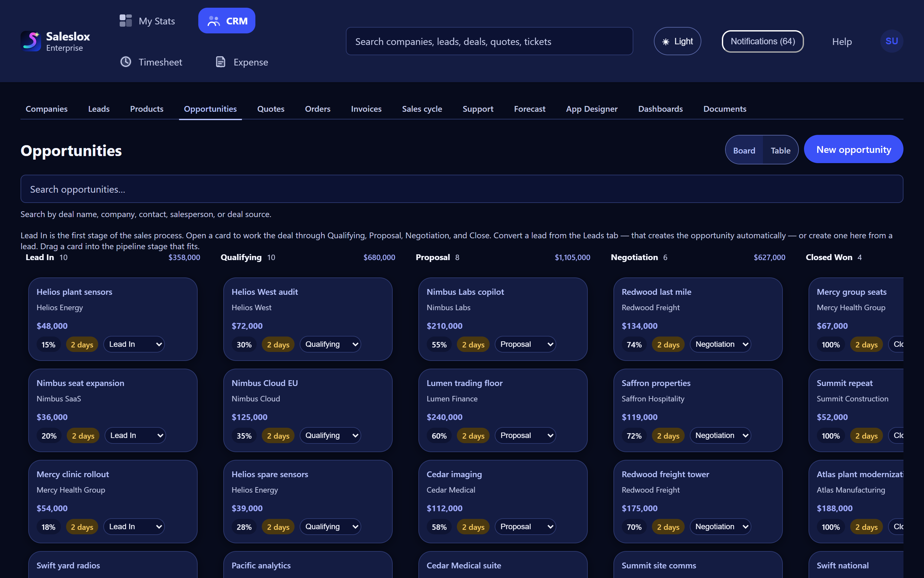Open the Mercy group seats deal title
The width and height of the screenshot is (924, 578).
point(851,292)
